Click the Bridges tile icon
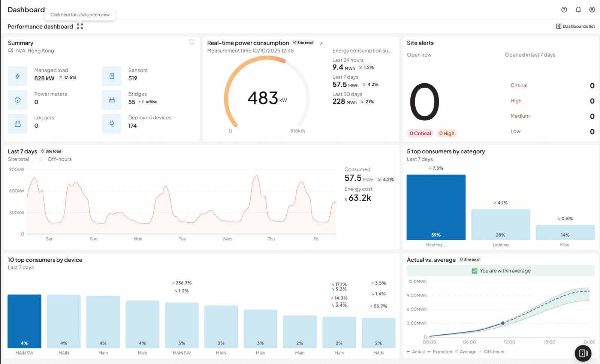 112,100
